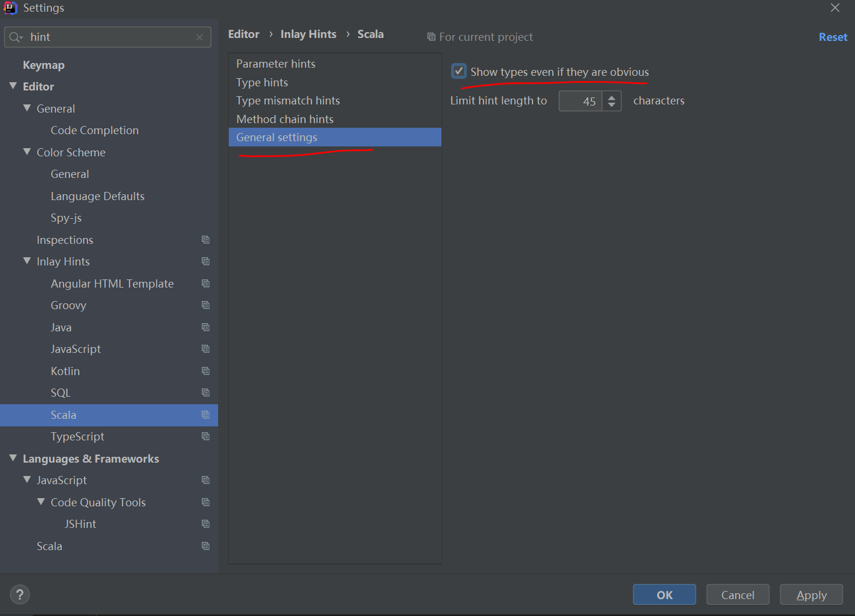855x616 pixels.
Task: Select SQL inlay hints
Action: (x=61, y=393)
